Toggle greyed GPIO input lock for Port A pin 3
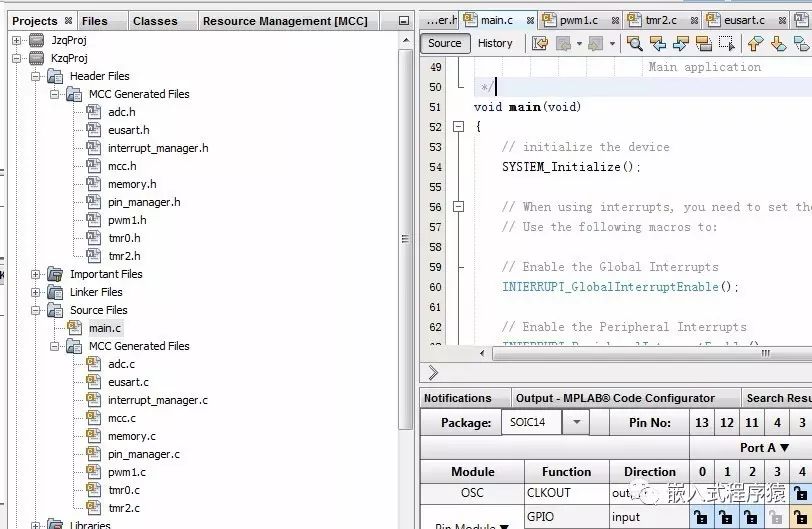Viewport: 812px width, 529px height. (776, 517)
